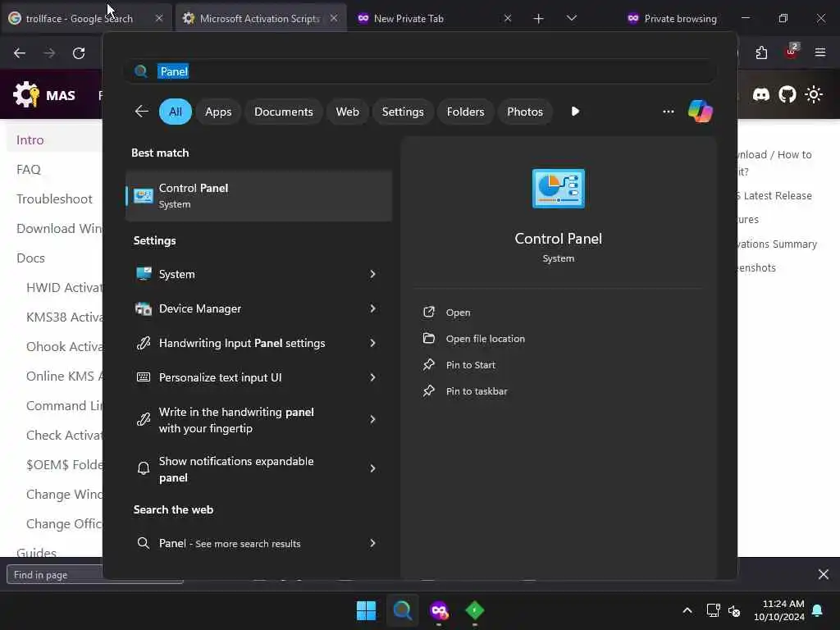840x630 pixels.
Task: Open System from settings results
Action: [x=177, y=274]
